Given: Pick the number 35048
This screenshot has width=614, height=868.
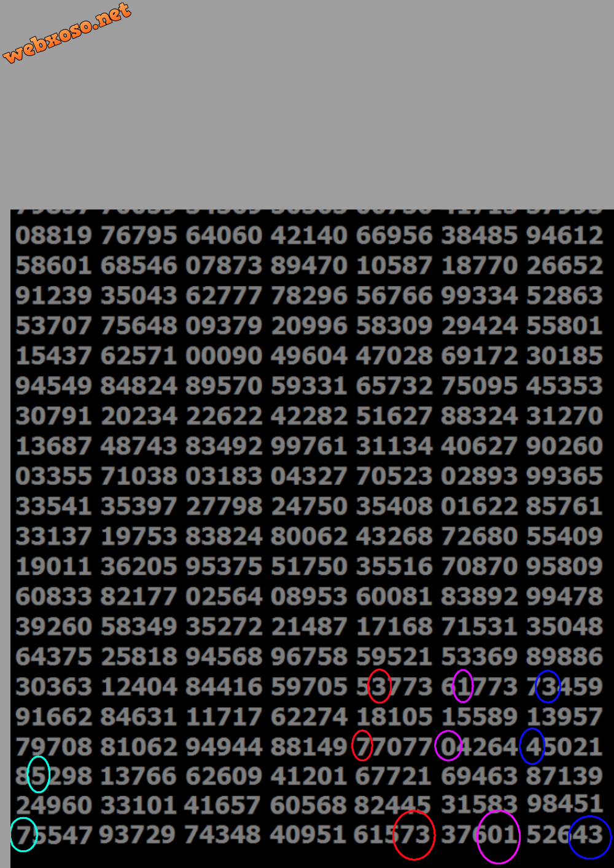Looking at the screenshot, I should coord(564,626).
